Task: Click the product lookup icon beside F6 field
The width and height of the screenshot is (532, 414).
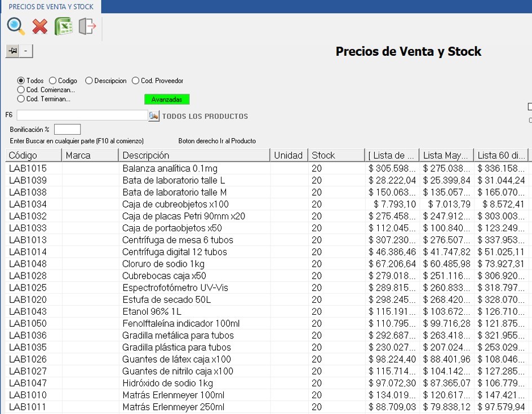Action: click(x=153, y=116)
